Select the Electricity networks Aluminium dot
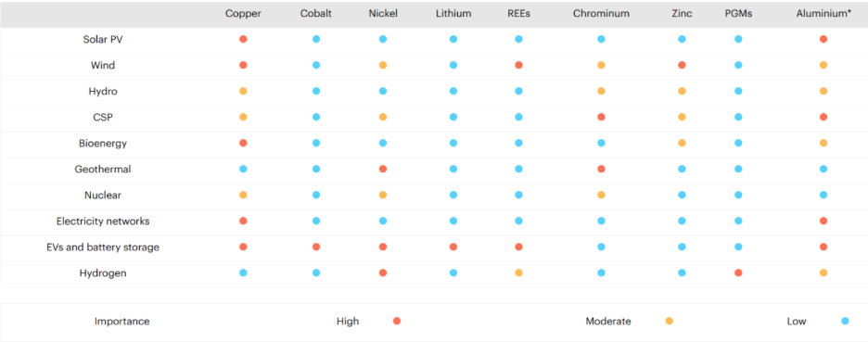The height and width of the screenshot is (342, 868). [x=823, y=221]
